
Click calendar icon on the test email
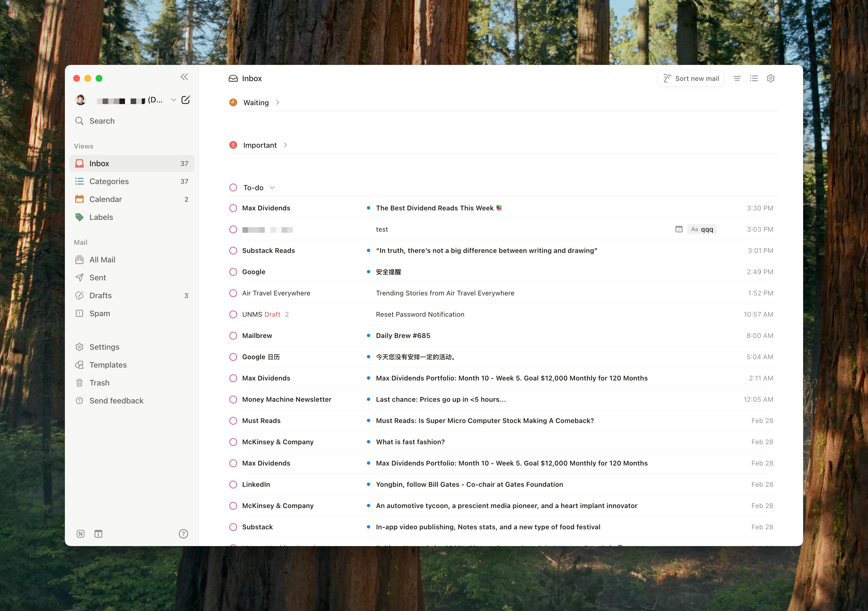point(679,229)
